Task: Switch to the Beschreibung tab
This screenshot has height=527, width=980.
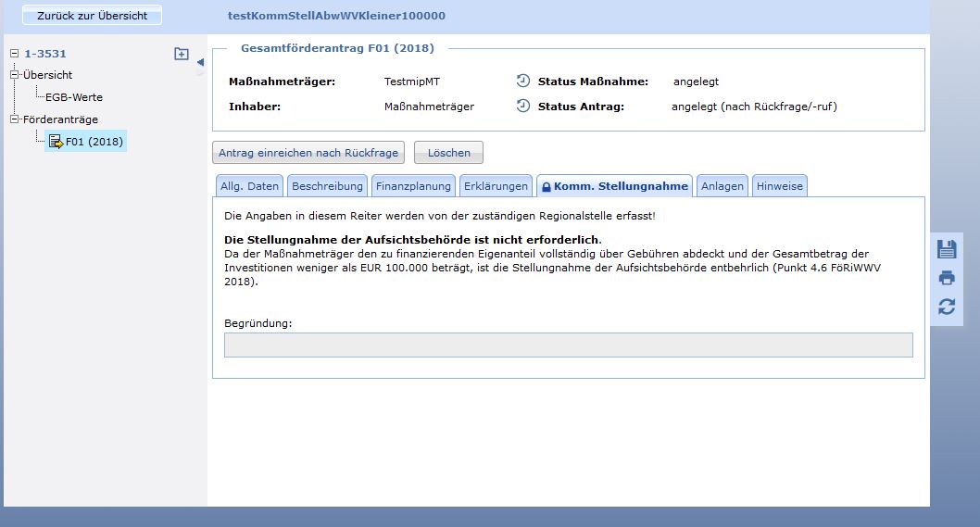Action: (x=327, y=185)
